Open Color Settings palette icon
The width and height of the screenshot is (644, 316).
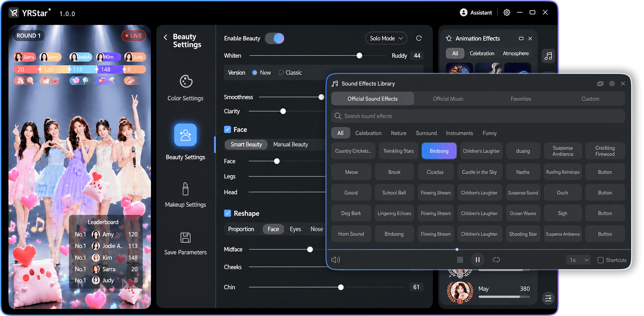pyautogui.click(x=186, y=81)
